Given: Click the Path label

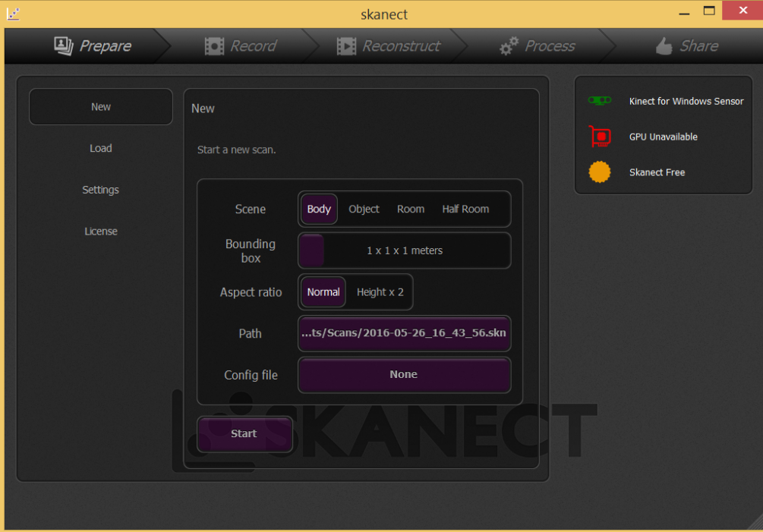Looking at the screenshot, I should [250, 334].
